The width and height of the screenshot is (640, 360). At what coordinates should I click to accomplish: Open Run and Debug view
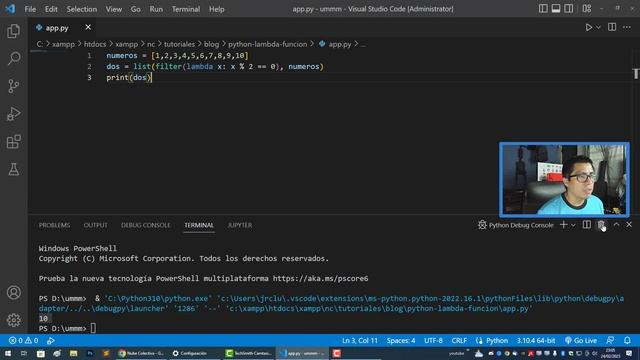[x=13, y=114]
